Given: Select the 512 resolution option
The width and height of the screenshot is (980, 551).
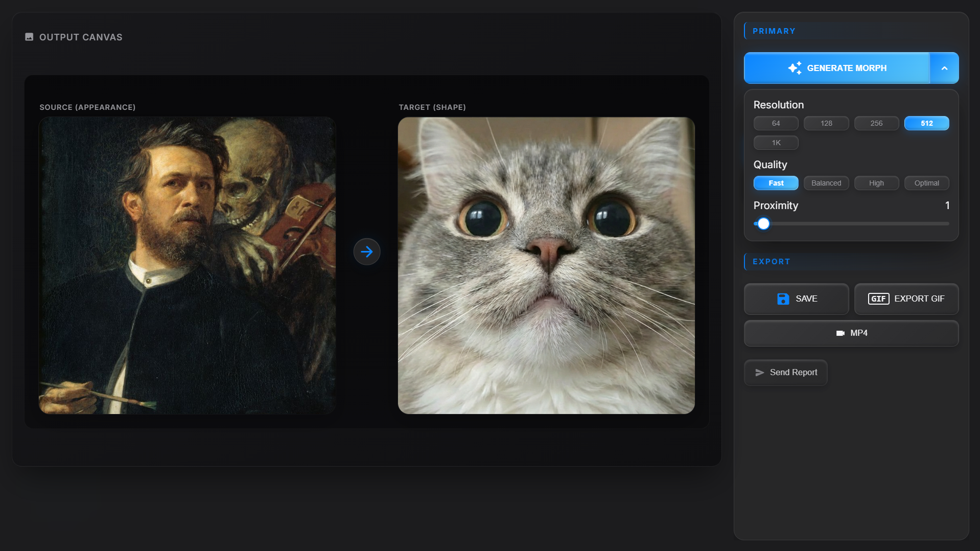Looking at the screenshot, I should pyautogui.click(x=926, y=123).
